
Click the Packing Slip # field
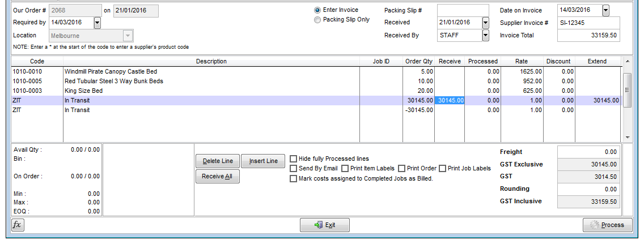pyautogui.click(x=463, y=10)
